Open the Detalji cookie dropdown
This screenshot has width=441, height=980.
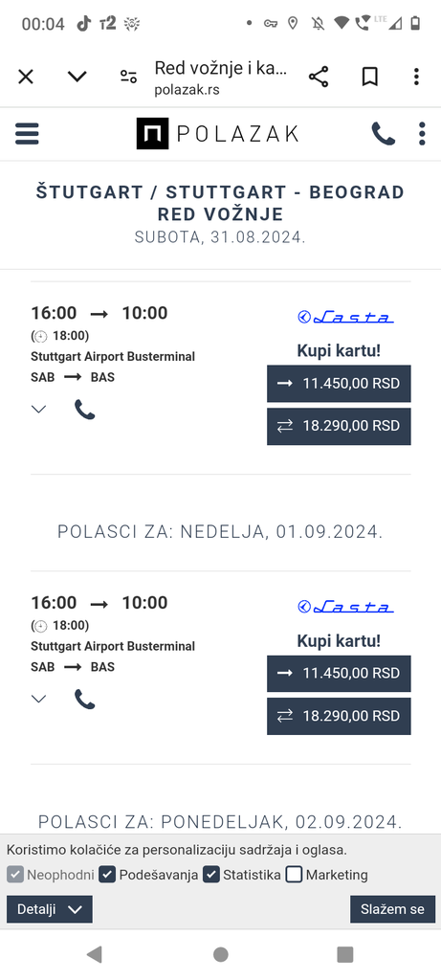coord(50,909)
